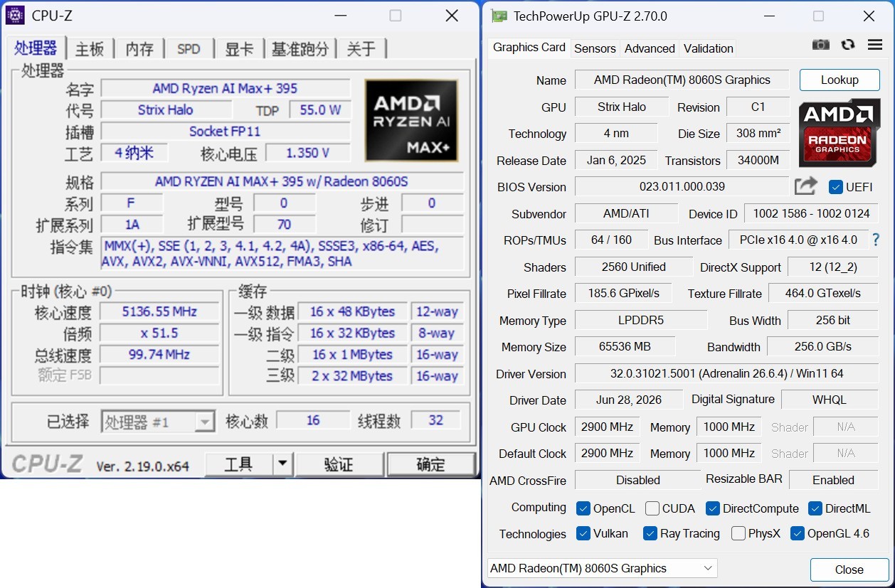895x588 pixels.
Task: Switch to the 显卡 tab
Action: pyautogui.click(x=239, y=49)
